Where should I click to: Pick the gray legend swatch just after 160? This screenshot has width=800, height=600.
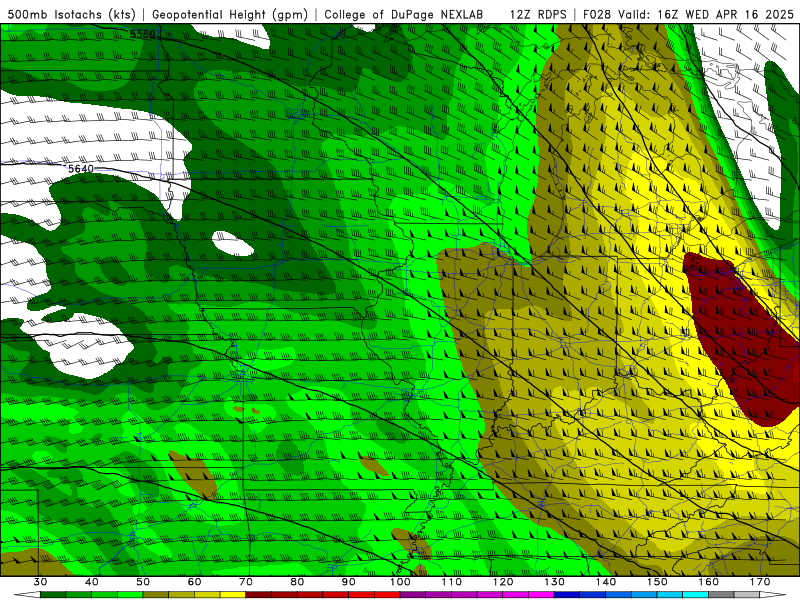[721, 595]
